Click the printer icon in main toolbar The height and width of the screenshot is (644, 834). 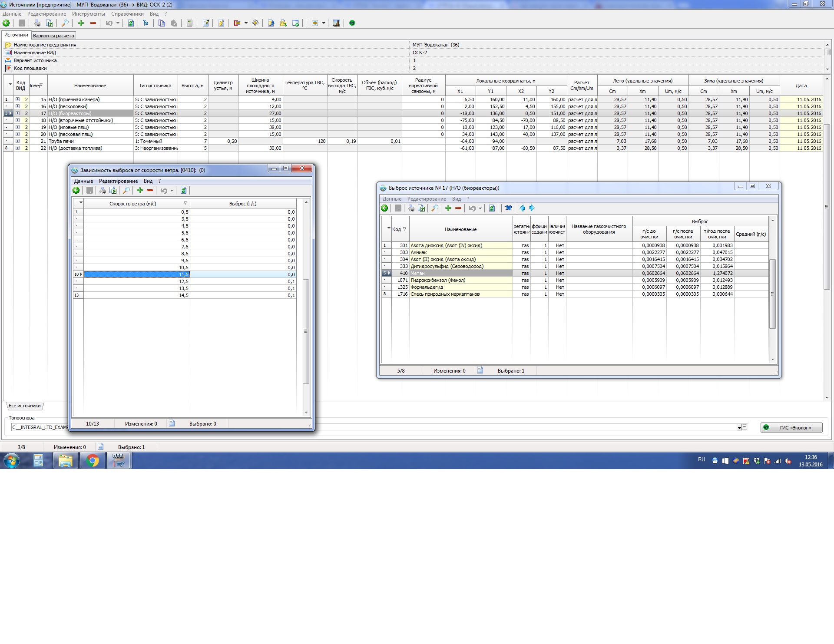coord(37,23)
